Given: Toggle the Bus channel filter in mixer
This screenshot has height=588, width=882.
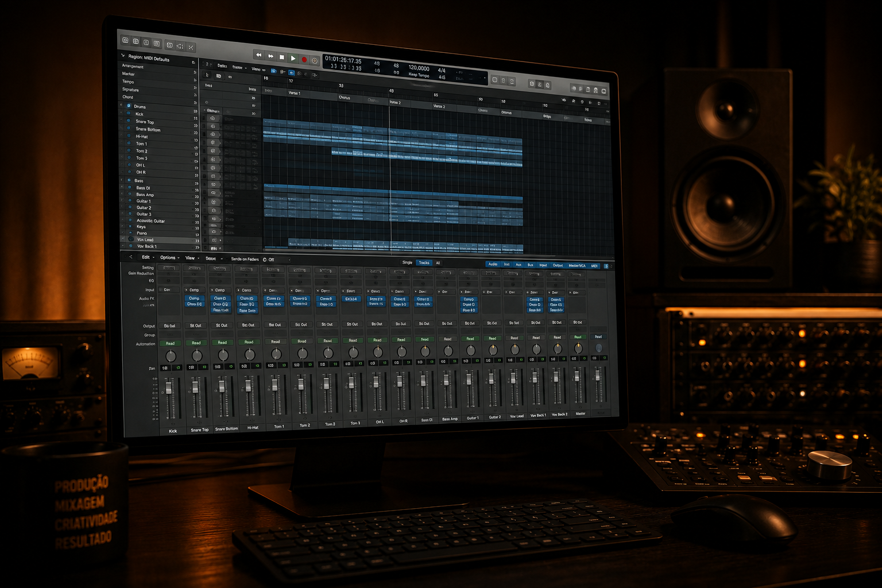Looking at the screenshot, I should pos(530,265).
